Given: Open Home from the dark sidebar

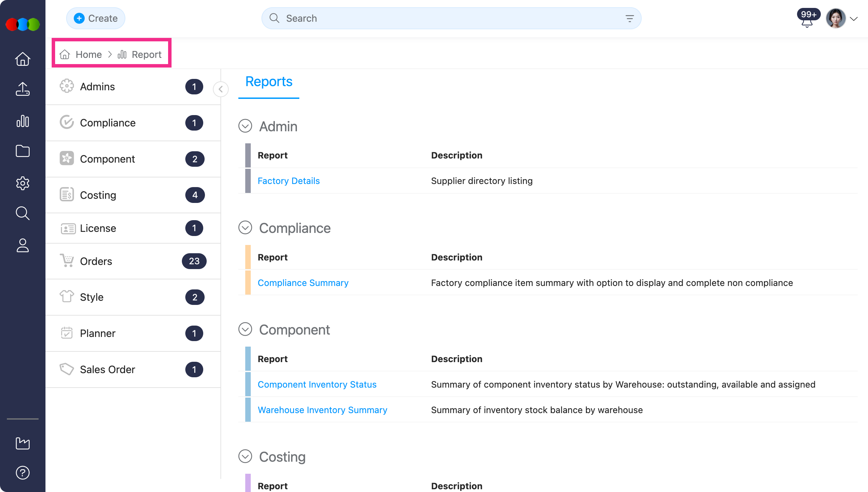Looking at the screenshot, I should [23, 59].
